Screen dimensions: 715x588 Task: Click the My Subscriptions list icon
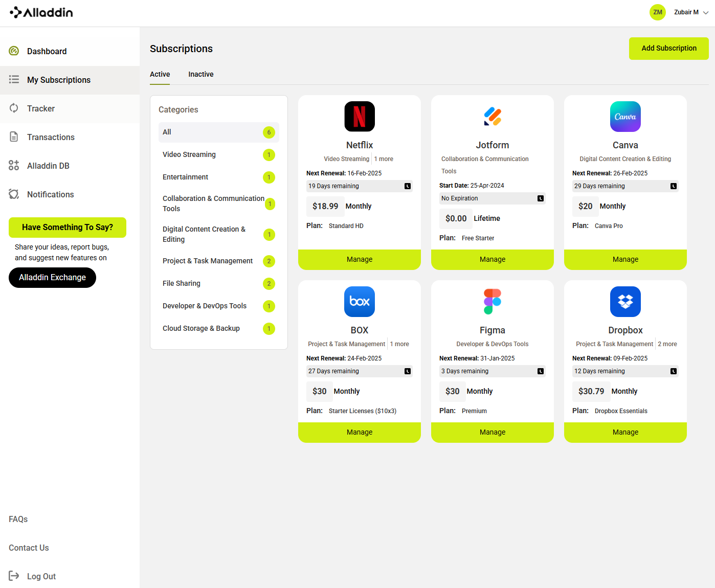pos(14,80)
